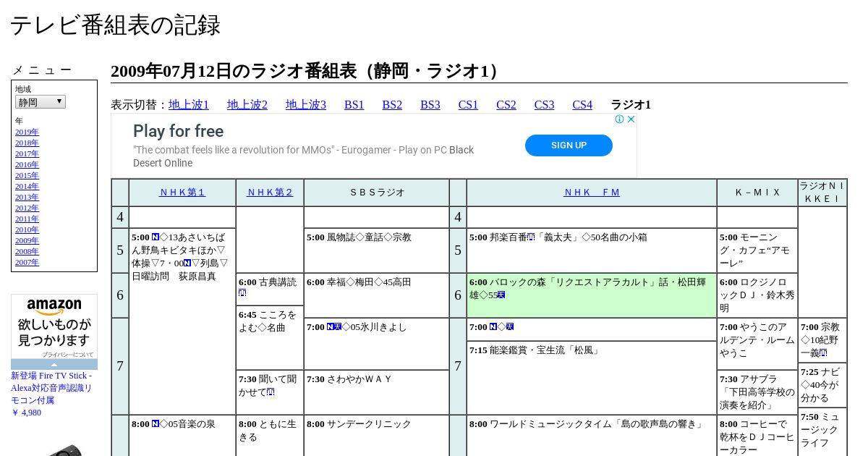Image resolution: width=868 pixels, height=456 pixels.
Task: Click the rerun icon under 6:00 古典講読
Action: coord(242,293)
